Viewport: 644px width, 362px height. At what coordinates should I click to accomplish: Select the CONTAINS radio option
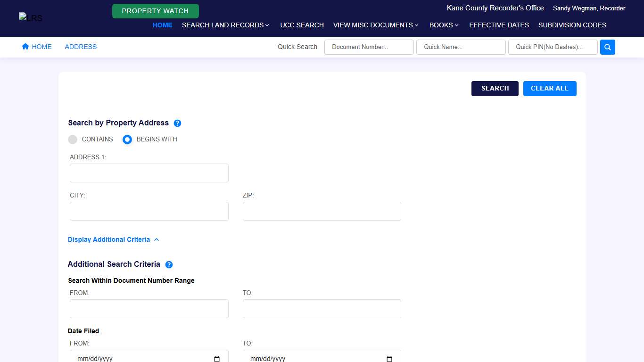(x=73, y=140)
